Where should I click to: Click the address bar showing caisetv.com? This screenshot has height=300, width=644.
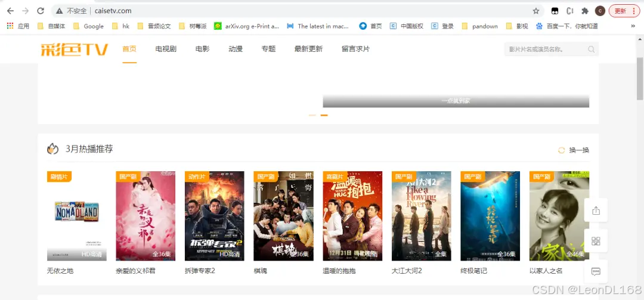[298, 11]
